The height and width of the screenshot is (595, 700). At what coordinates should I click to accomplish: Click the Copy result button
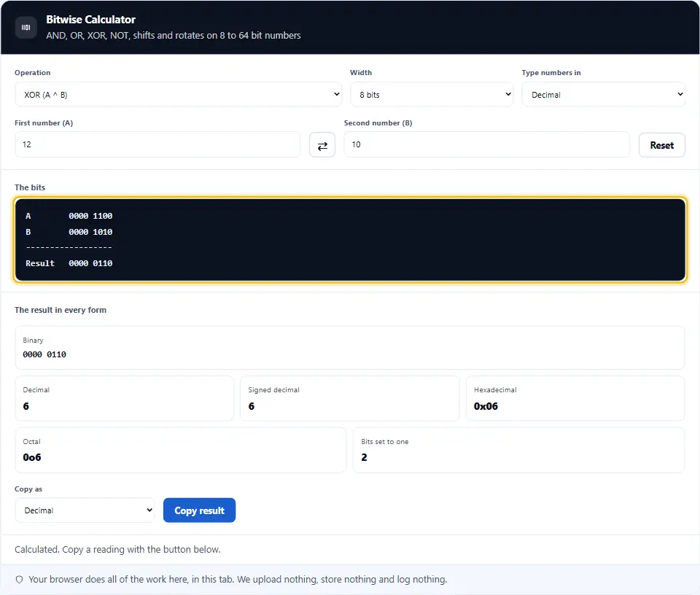click(199, 510)
